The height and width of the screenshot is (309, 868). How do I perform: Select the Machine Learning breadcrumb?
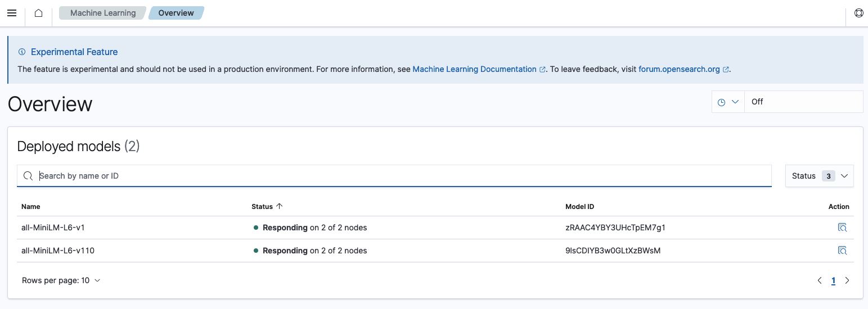[103, 13]
